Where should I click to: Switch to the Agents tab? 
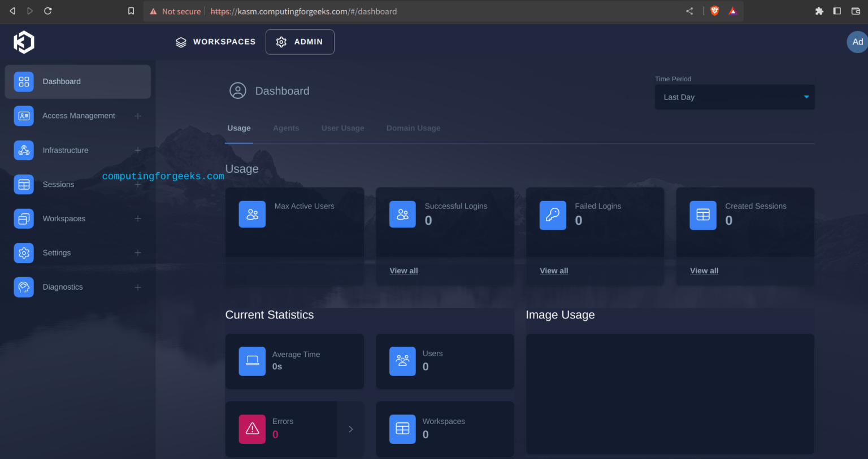pyautogui.click(x=286, y=128)
